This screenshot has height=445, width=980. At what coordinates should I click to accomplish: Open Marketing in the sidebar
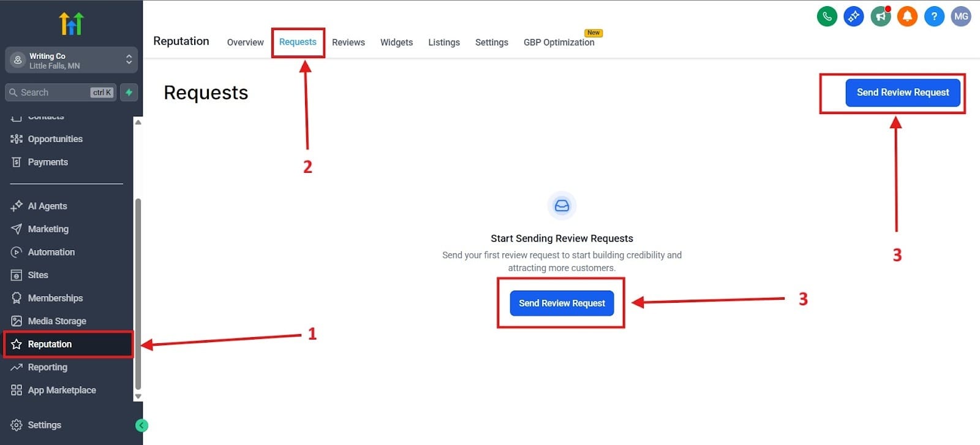pos(48,229)
